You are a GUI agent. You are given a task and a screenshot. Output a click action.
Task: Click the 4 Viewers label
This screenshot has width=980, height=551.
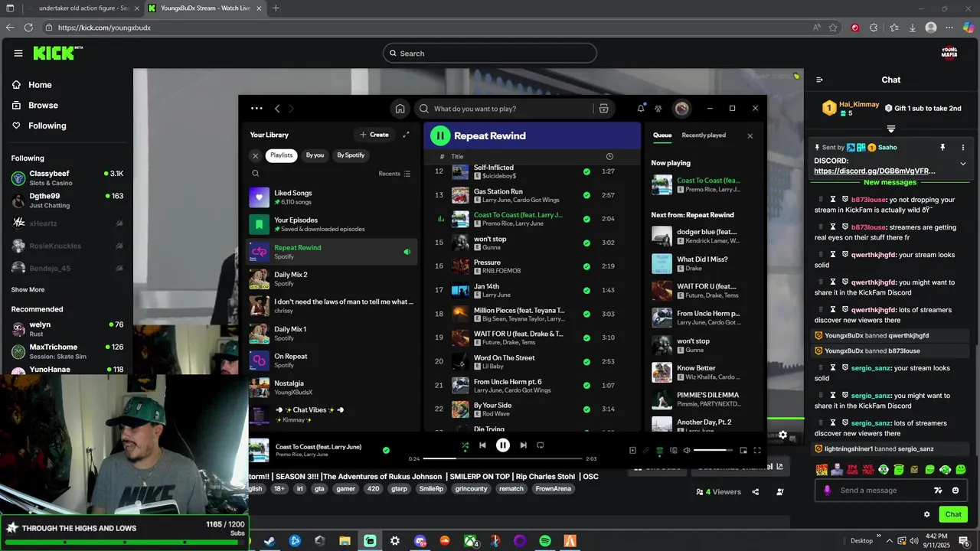click(x=718, y=492)
